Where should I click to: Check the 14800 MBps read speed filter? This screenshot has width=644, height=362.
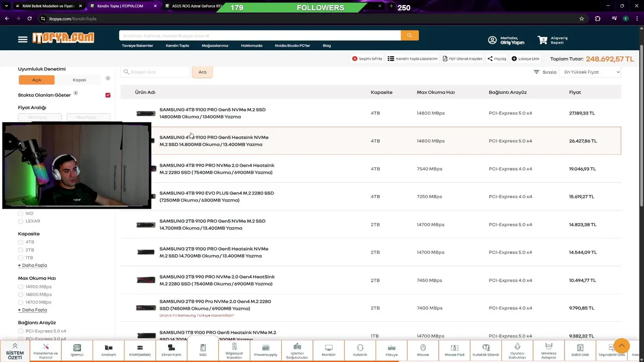click(x=21, y=295)
